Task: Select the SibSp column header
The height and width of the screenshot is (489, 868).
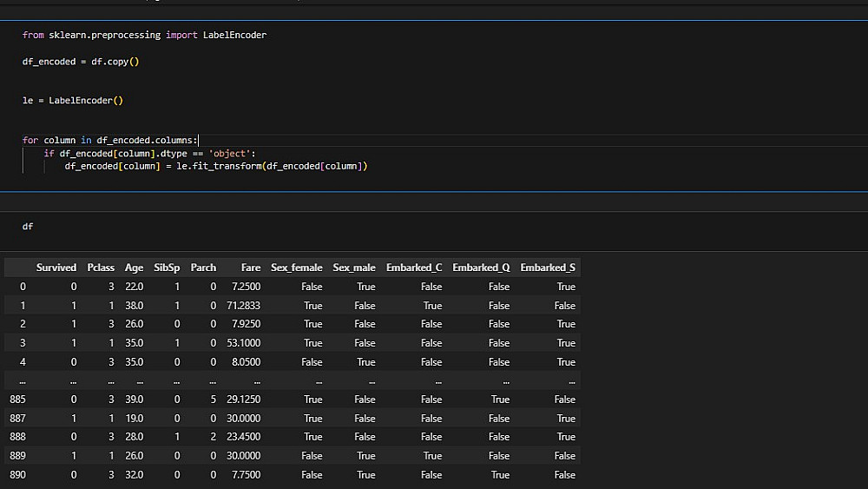Action: pos(167,268)
